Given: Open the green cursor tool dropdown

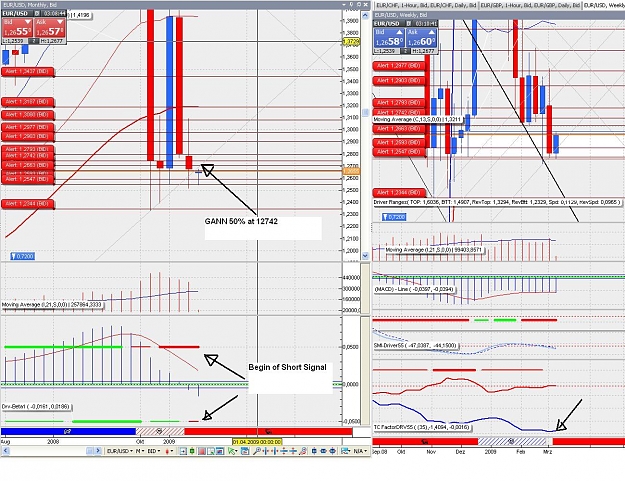Looking at the screenshot, I should pyautogui.click(x=233, y=451).
